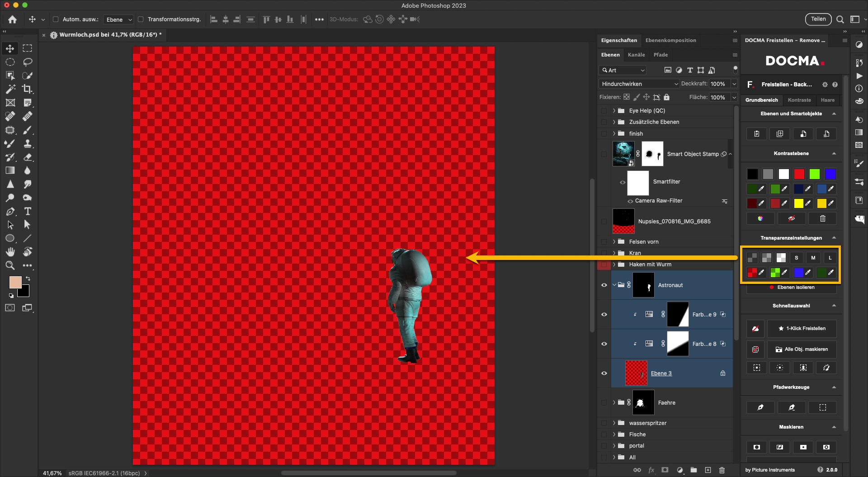The height and width of the screenshot is (477, 868).
Task: Click the 1-Klick Freistellen button
Action: 802,329
